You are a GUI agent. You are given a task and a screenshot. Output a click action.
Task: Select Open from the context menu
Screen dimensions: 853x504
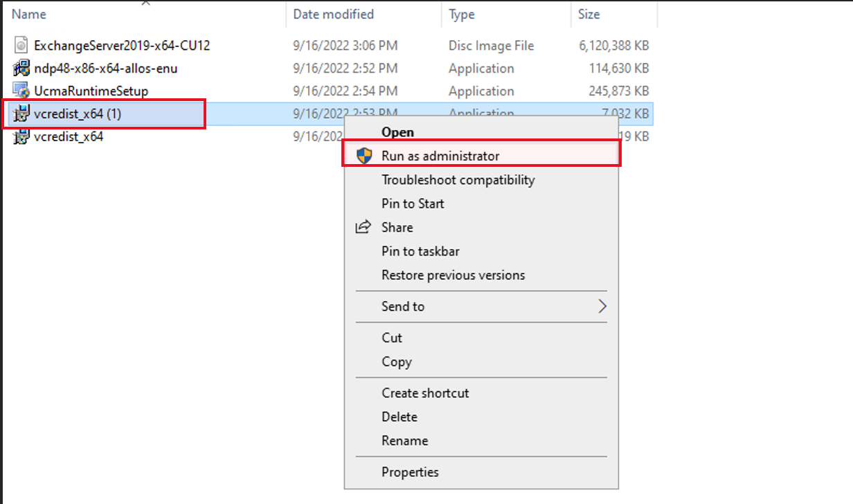point(397,132)
